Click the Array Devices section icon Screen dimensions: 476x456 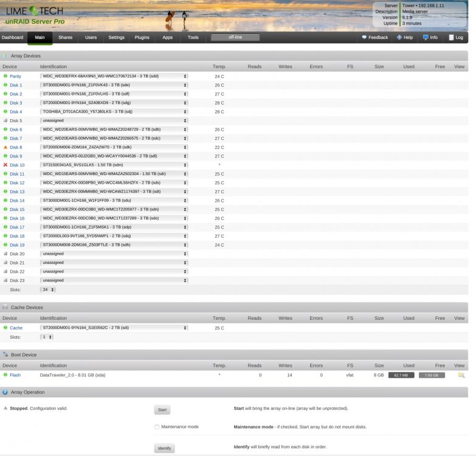point(5,56)
